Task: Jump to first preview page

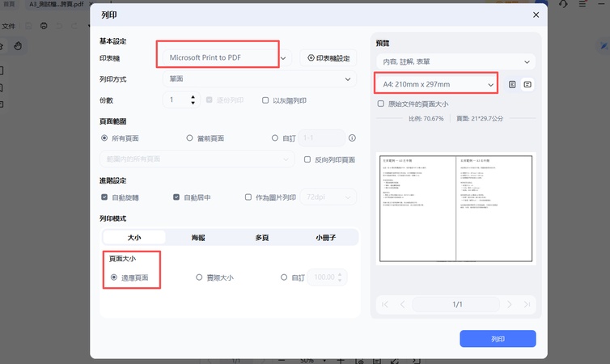Action: click(x=385, y=304)
